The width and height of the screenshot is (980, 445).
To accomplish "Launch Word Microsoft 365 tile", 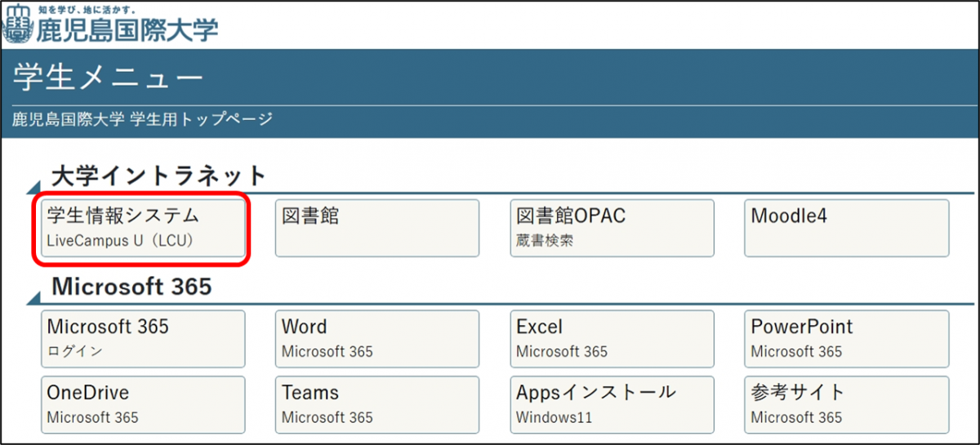I will [x=376, y=339].
